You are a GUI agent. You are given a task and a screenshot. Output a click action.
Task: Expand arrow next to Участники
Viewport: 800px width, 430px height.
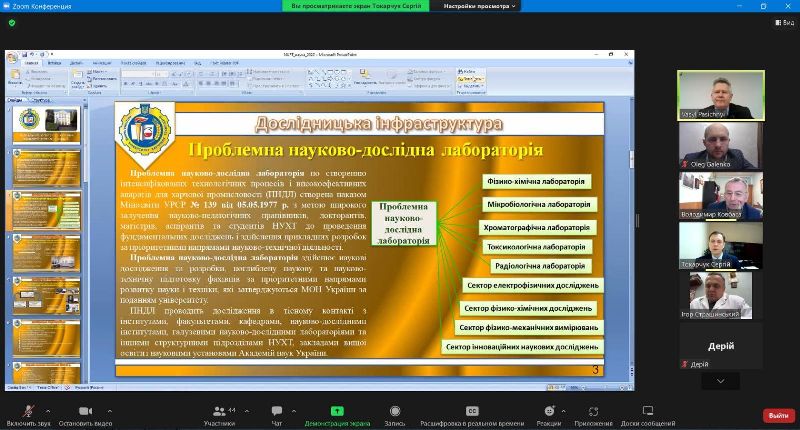(247, 411)
